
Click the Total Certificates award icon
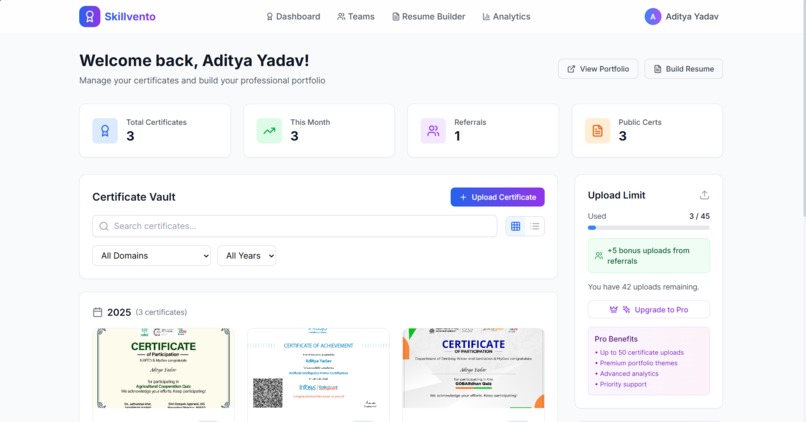pos(105,131)
